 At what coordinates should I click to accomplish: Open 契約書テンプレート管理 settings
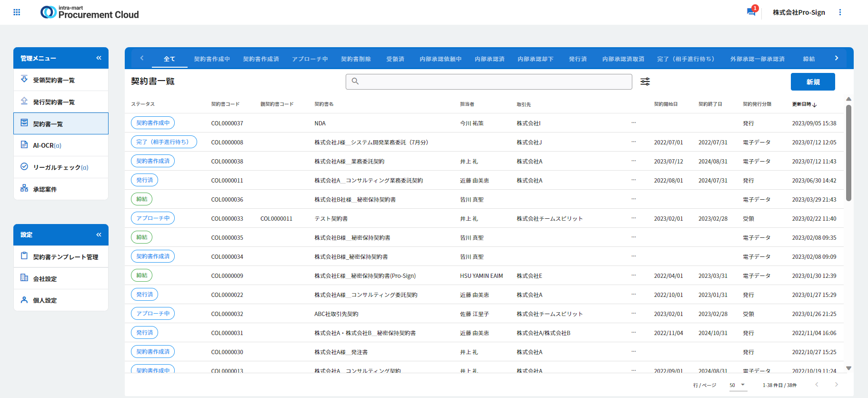[x=61, y=257]
